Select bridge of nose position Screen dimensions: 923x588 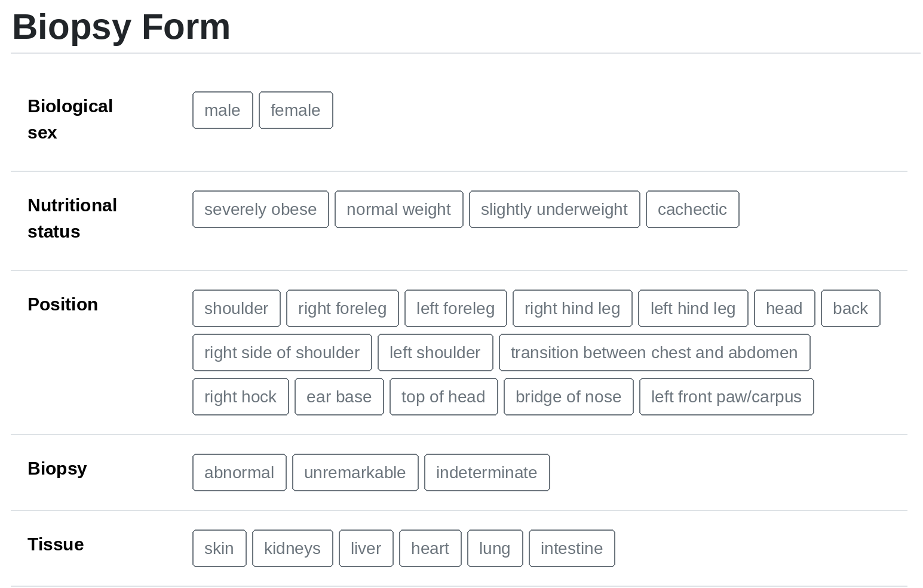(x=568, y=397)
